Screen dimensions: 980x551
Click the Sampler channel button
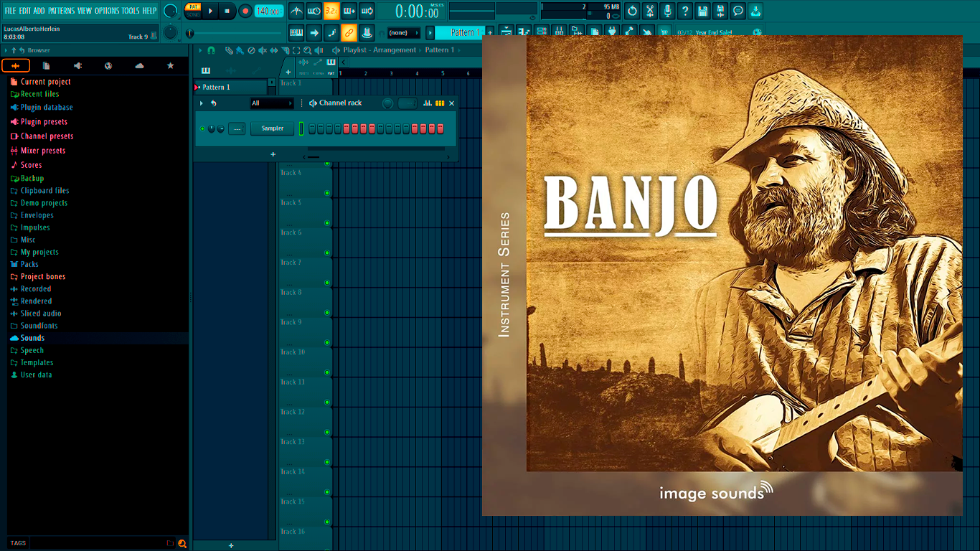point(272,128)
